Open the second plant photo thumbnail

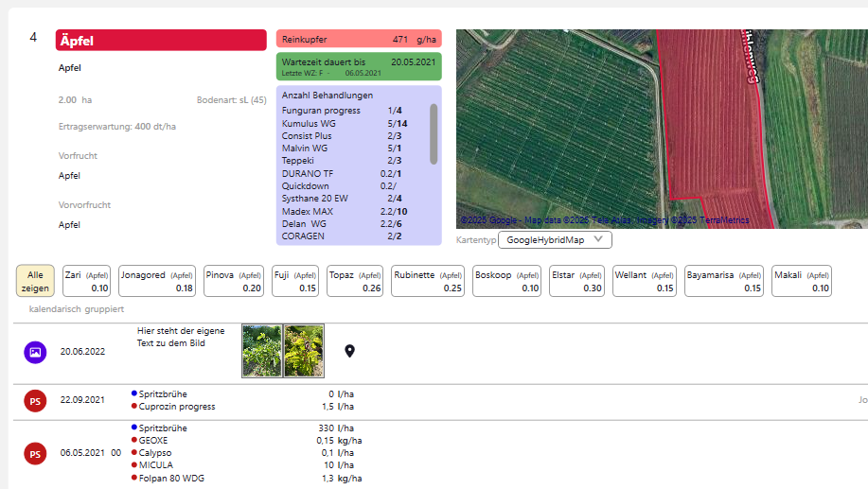click(x=303, y=351)
